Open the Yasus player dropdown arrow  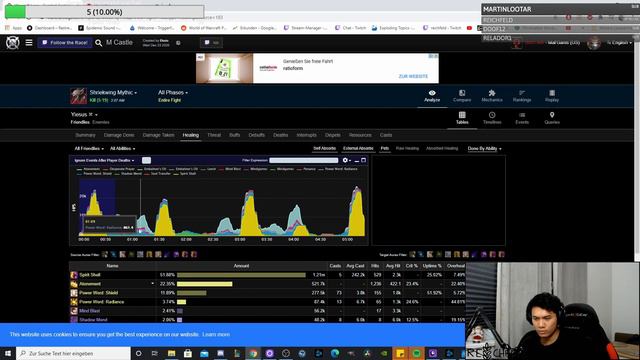[x=96, y=115]
